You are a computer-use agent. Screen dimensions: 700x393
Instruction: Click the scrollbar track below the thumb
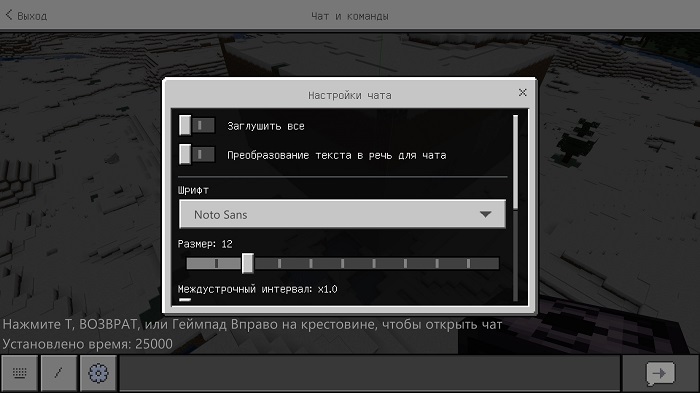pos(516,255)
